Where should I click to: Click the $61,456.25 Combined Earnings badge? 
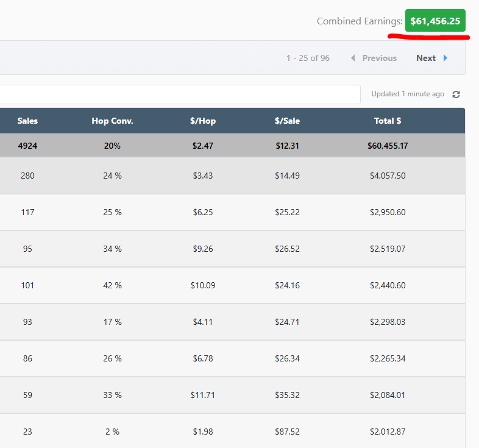coord(435,21)
